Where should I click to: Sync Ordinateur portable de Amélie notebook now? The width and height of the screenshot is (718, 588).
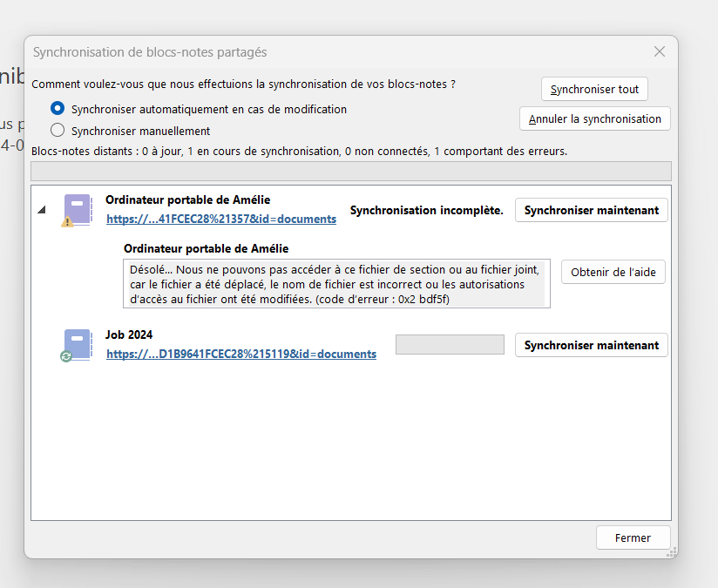[591, 210]
